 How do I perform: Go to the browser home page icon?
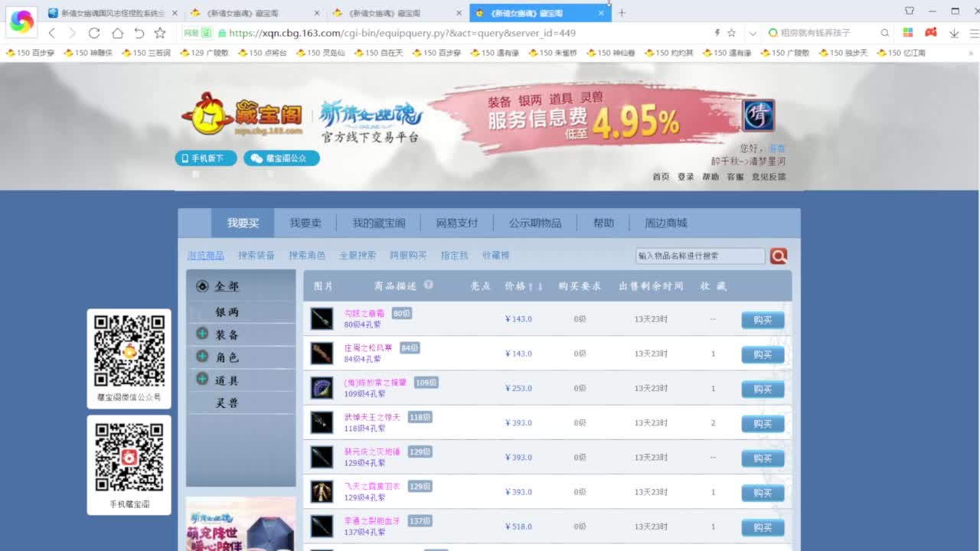click(x=117, y=33)
